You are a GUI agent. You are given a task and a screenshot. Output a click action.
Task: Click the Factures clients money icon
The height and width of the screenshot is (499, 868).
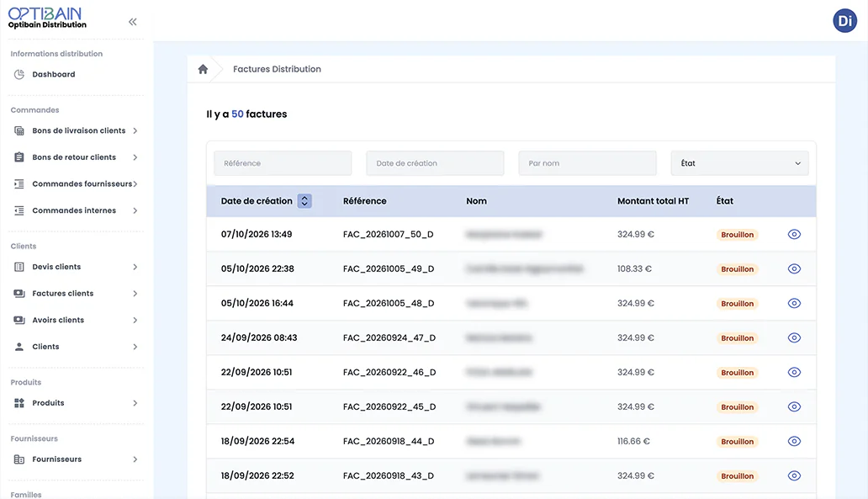[19, 294]
